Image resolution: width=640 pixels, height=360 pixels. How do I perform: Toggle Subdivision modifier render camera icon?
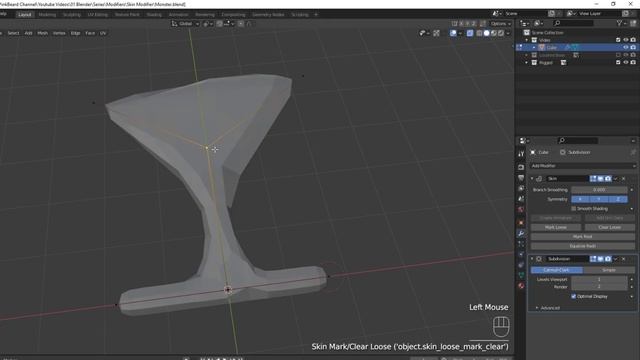(x=608, y=259)
